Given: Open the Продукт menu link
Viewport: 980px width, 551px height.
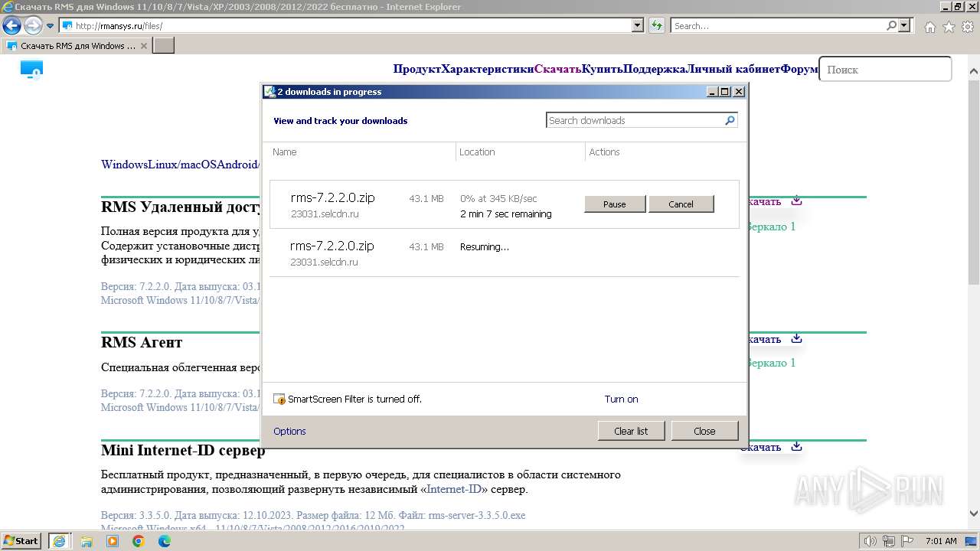Looking at the screenshot, I should (x=417, y=69).
